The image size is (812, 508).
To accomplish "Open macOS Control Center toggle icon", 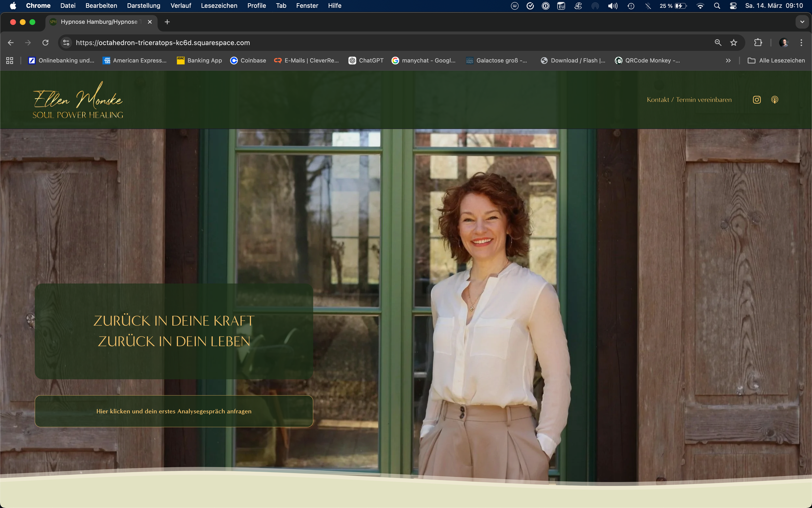I will click(x=733, y=6).
